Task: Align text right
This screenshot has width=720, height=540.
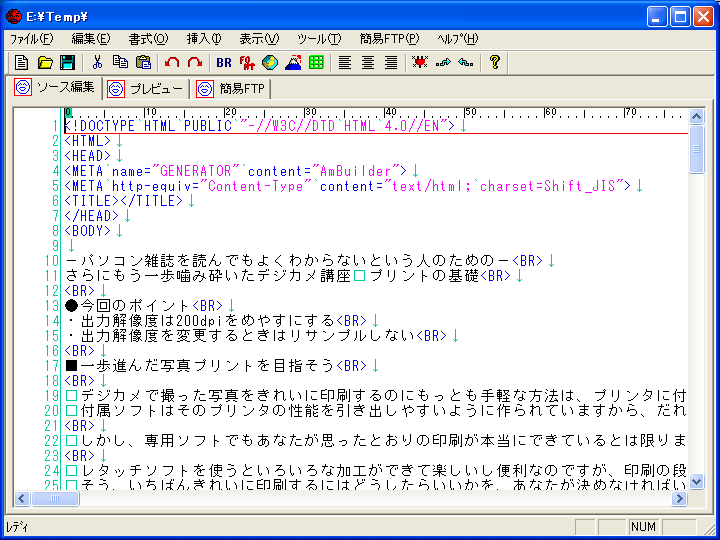Action: [391, 62]
